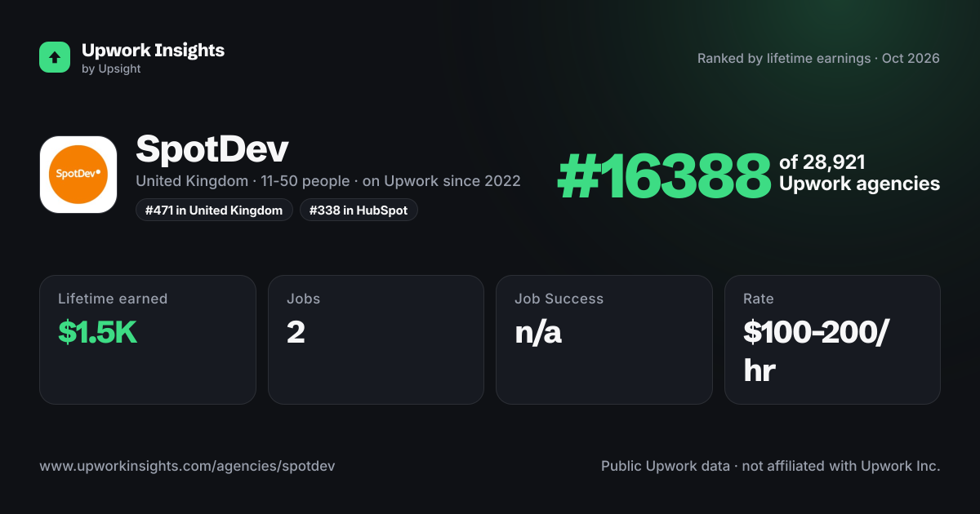This screenshot has width=980, height=514.
Task: Click the "Public Upwork data" disclaimer text
Action: 771,467
